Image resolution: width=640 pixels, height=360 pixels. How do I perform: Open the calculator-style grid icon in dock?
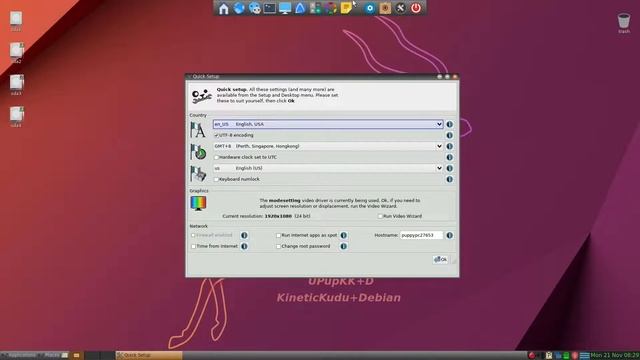315,8
